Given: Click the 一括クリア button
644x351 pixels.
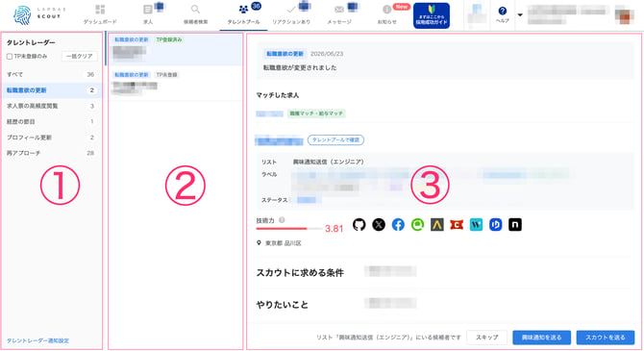Looking at the screenshot, I should point(80,57).
